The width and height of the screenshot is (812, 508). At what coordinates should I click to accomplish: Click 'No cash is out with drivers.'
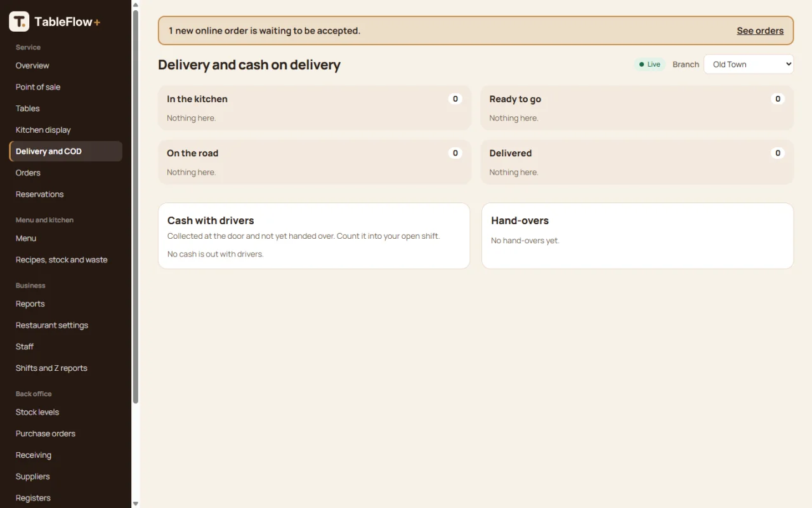coord(216,254)
